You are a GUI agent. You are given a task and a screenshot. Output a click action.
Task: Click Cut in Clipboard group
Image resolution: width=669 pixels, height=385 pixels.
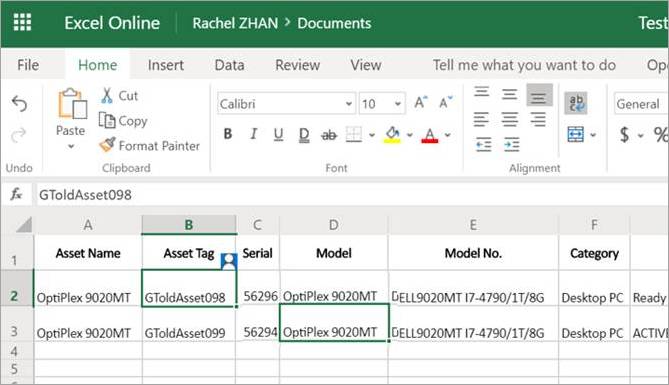point(120,96)
